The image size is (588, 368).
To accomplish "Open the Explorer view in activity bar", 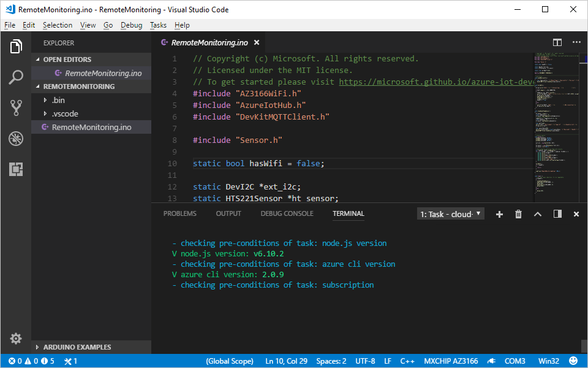I will (16, 47).
